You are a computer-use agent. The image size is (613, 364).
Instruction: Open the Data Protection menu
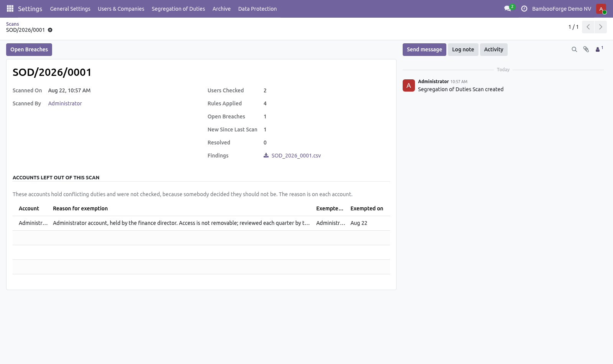pyautogui.click(x=257, y=8)
